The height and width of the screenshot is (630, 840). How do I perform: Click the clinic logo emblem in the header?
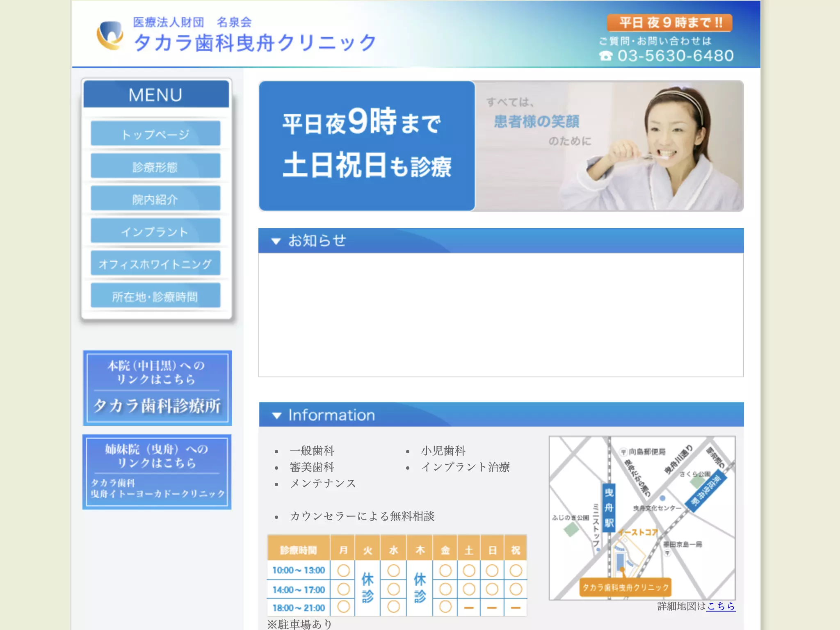pyautogui.click(x=110, y=35)
